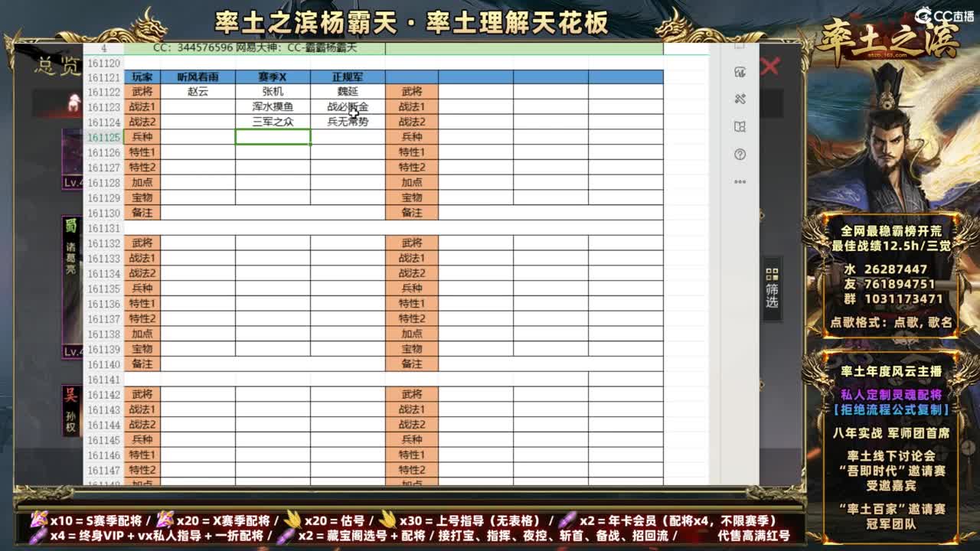The image size is (980, 551).
Task: Select the CC: 344576596 green banner cell
Action: tap(255, 47)
